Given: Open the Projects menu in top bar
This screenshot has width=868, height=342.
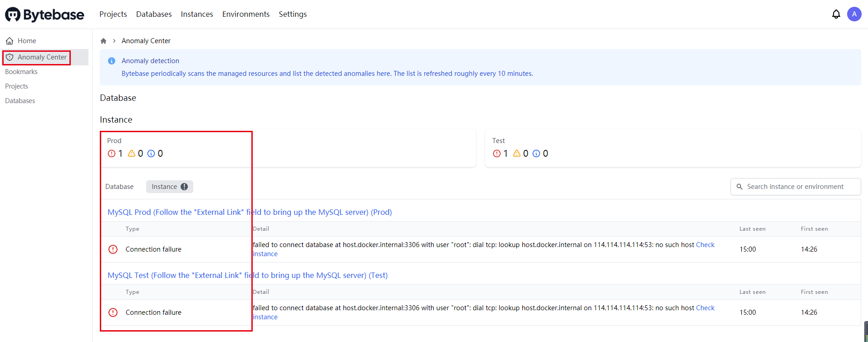Looking at the screenshot, I should (x=113, y=14).
